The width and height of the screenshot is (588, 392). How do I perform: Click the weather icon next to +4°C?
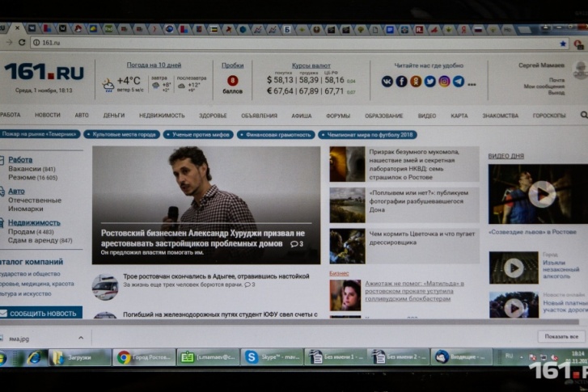coord(108,85)
